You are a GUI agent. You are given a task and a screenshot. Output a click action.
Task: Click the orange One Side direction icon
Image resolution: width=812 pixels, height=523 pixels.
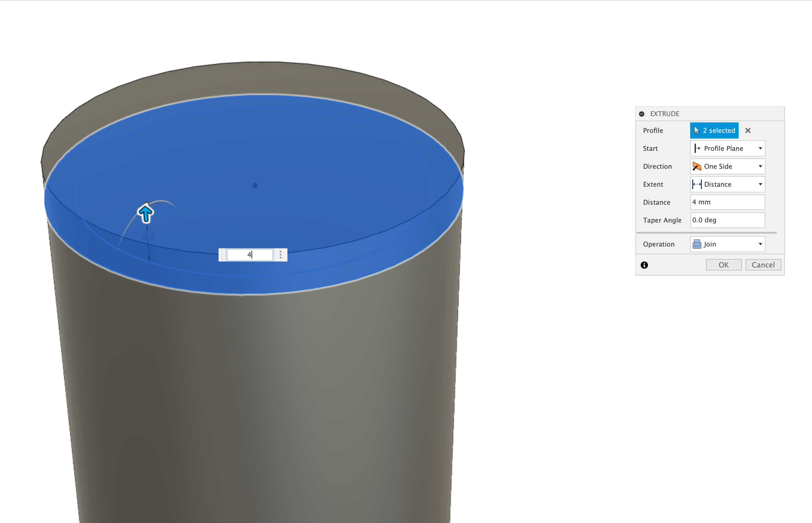pos(697,166)
